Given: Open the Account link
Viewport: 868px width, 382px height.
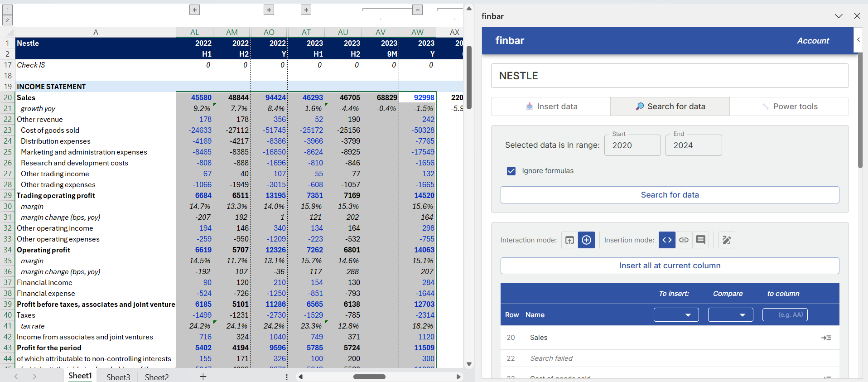Looking at the screenshot, I should (x=813, y=41).
